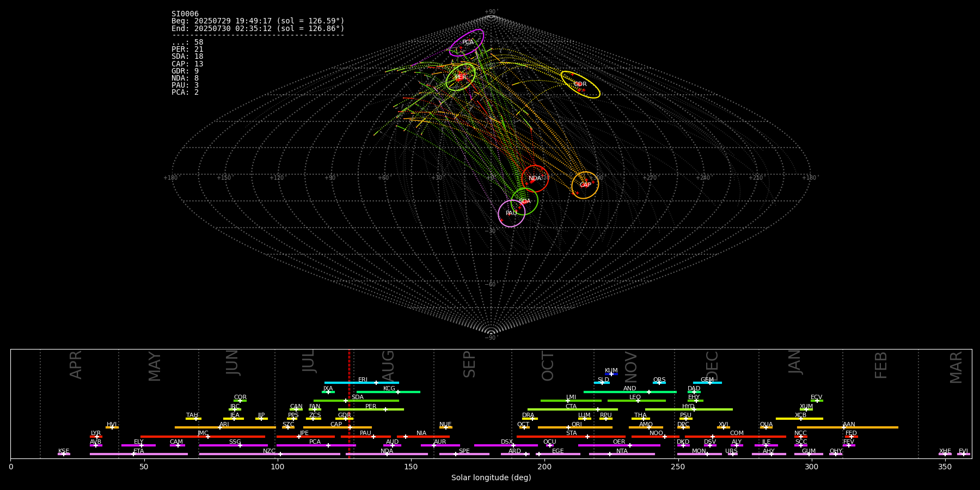
Task: Click the 'Solar longitude (deg)' axis label
Action: coord(491,478)
